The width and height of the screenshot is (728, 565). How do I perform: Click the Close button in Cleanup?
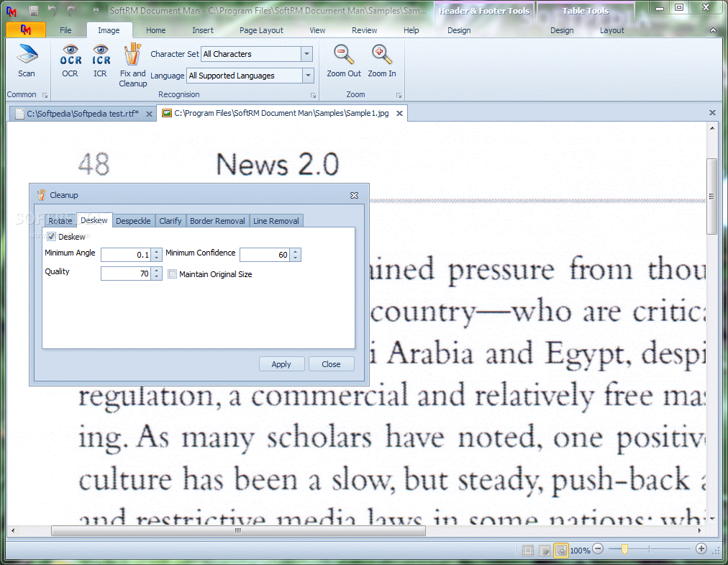pos(331,364)
